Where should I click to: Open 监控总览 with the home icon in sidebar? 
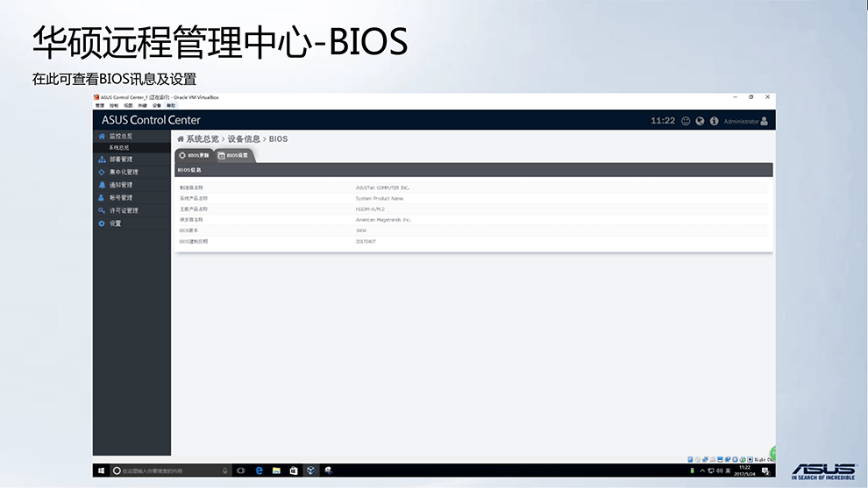[x=120, y=136]
